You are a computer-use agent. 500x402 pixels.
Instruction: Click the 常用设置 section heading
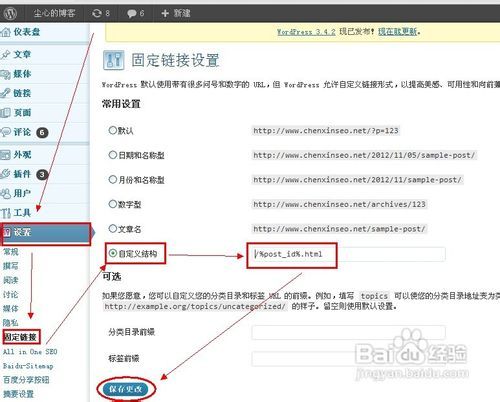coord(121,104)
